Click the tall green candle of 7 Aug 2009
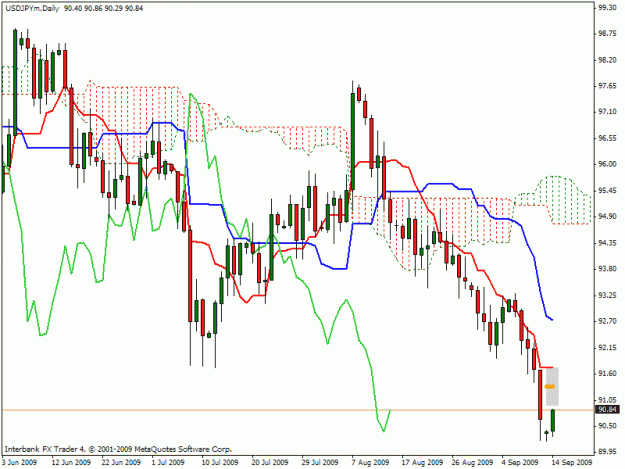 353,141
